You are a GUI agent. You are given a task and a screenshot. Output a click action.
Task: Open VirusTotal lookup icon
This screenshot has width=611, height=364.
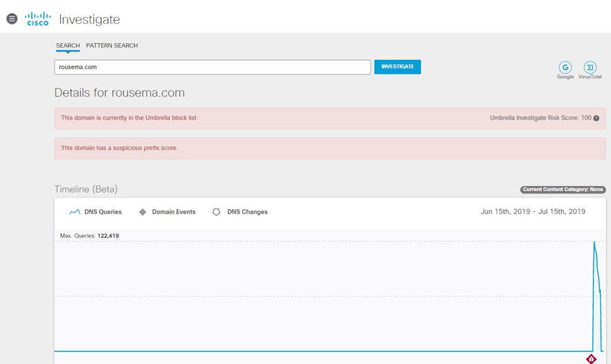coord(590,68)
